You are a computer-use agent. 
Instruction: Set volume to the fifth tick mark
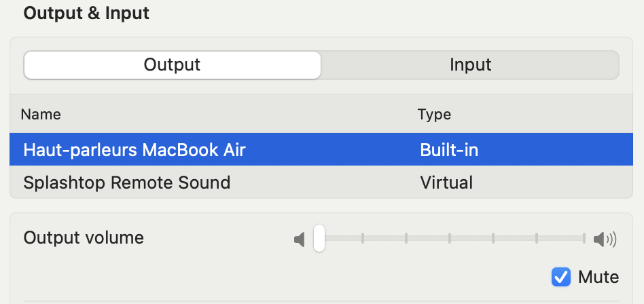537,238
